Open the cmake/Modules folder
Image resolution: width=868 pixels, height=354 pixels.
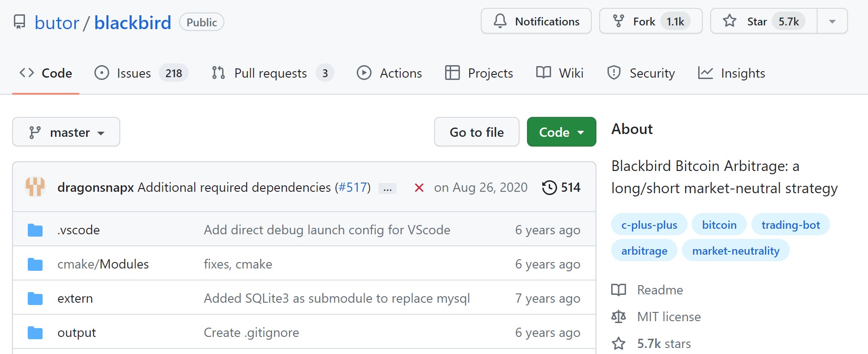click(103, 264)
